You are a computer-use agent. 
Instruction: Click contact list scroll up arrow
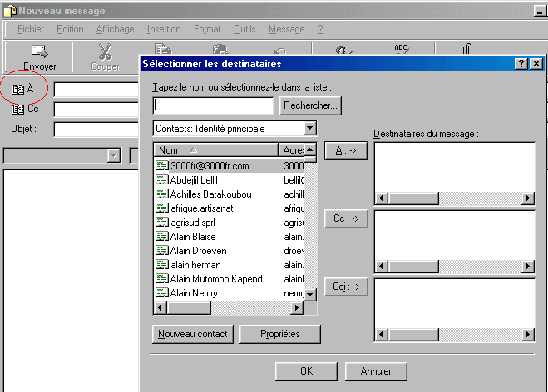(x=309, y=150)
